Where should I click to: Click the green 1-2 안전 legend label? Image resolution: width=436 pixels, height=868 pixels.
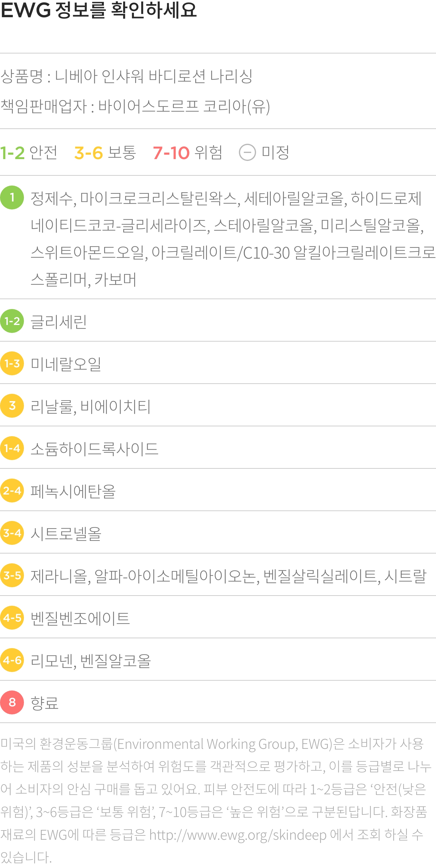click(29, 153)
